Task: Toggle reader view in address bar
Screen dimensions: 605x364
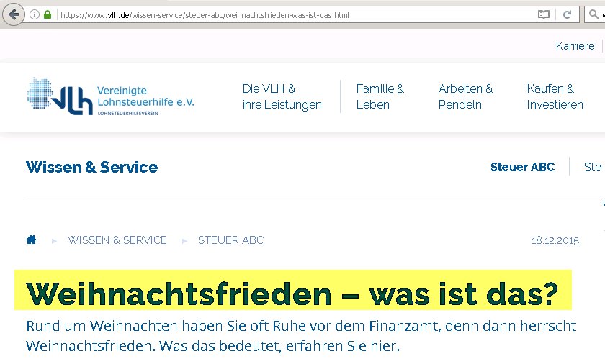Action: click(x=544, y=14)
